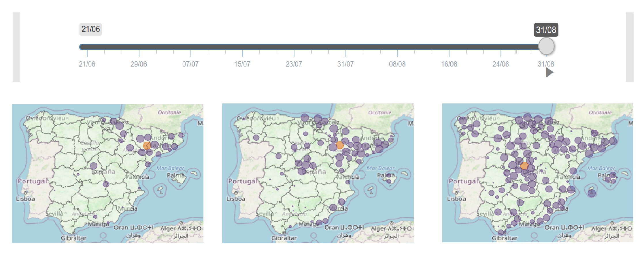Image resolution: width=644 pixels, height=255 pixels.
Task: Click the Lisboa label in left map
Action: click(25, 199)
